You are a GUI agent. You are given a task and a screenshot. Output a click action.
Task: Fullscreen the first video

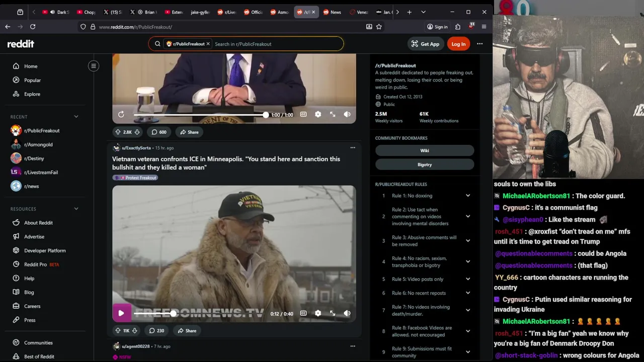333,115
